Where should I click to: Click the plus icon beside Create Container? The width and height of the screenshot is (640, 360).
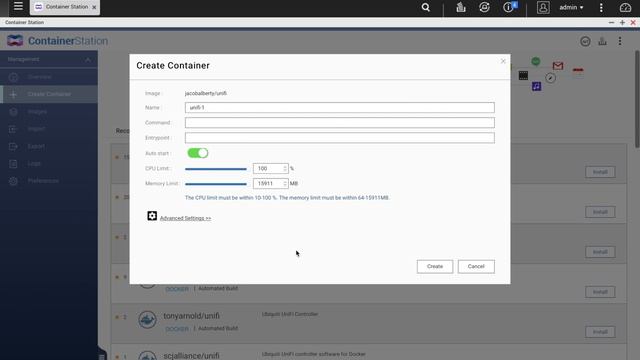click(13, 94)
